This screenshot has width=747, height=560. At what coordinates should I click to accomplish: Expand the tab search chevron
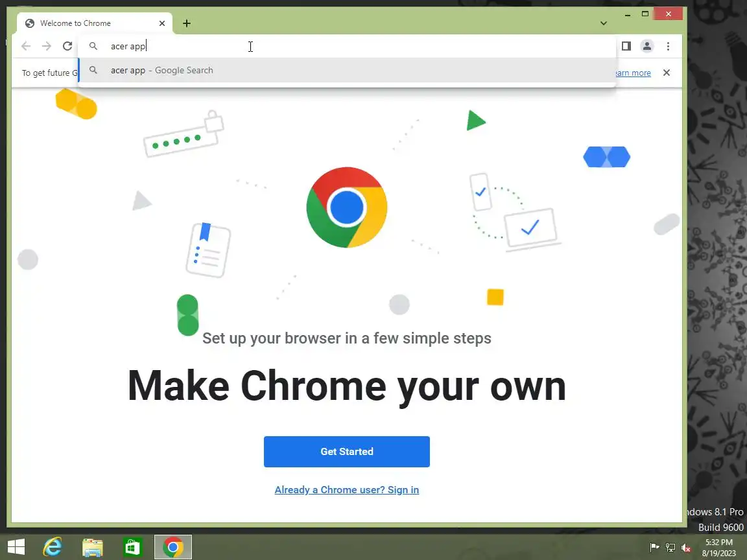(604, 23)
